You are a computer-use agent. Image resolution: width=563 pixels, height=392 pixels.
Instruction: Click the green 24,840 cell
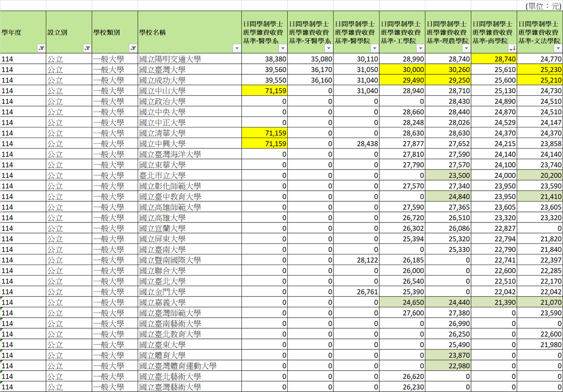(448, 196)
